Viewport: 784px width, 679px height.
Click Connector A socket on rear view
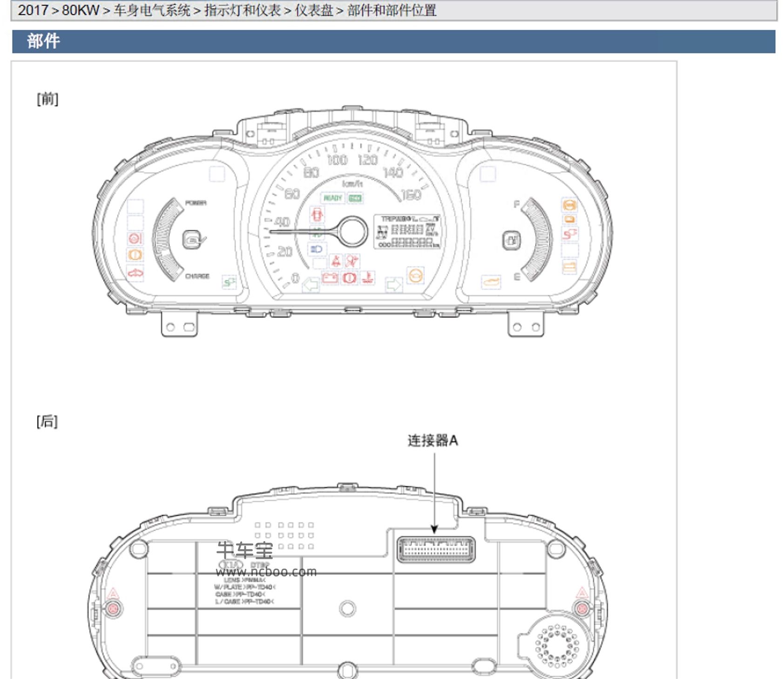[x=436, y=550]
